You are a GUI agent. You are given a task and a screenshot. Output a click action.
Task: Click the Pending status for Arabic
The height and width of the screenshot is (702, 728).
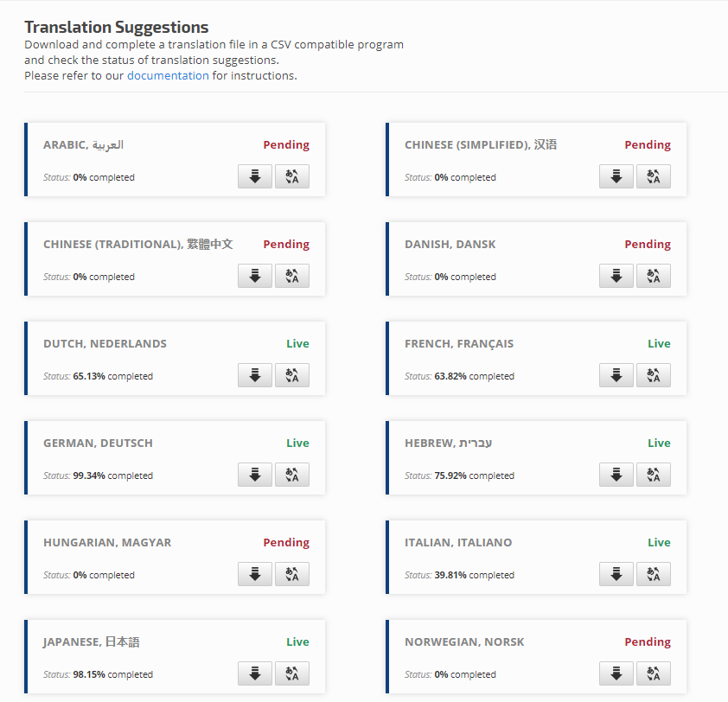click(x=286, y=145)
